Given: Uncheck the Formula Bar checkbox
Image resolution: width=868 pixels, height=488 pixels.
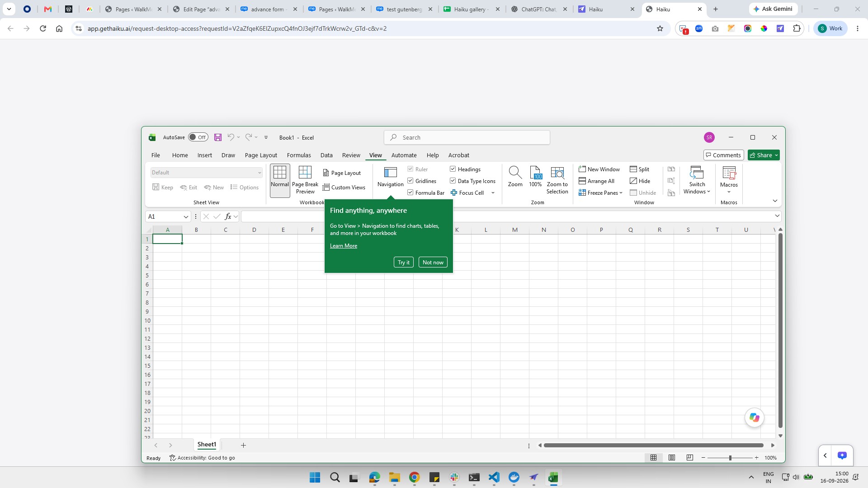Looking at the screenshot, I should (x=410, y=192).
